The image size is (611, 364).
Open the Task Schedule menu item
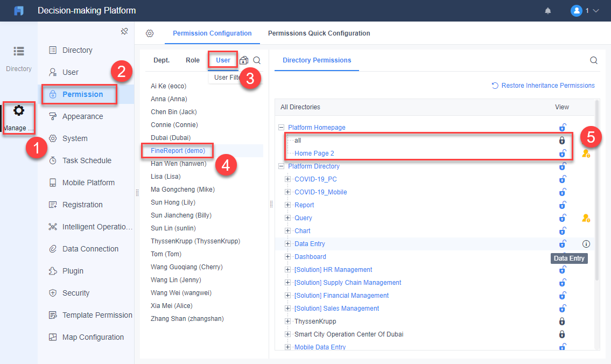(87, 160)
